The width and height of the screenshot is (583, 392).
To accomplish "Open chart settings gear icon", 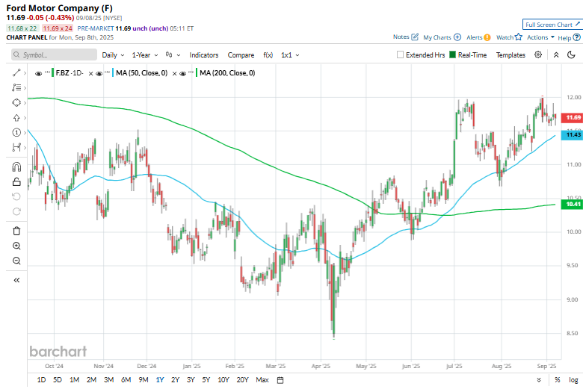I will [x=538, y=55].
